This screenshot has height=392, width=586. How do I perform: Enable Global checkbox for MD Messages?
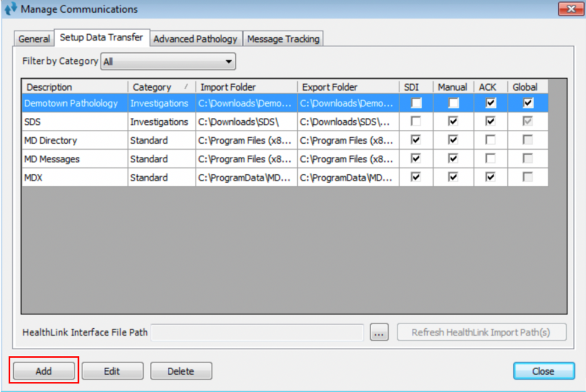pyautogui.click(x=528, y=159)
